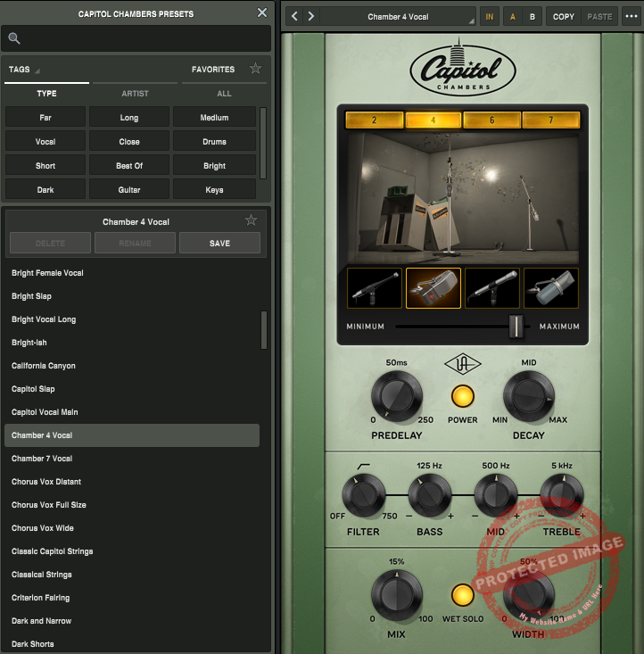Click the Mix knob
644x654 pixels.
click(397, 596)
